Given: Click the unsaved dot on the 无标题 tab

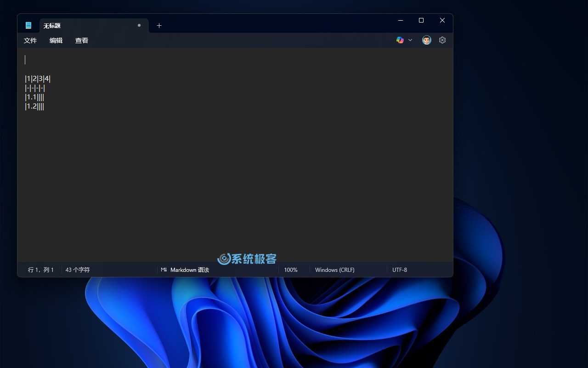Looking at the screenshot, I should tap(139, 25).
